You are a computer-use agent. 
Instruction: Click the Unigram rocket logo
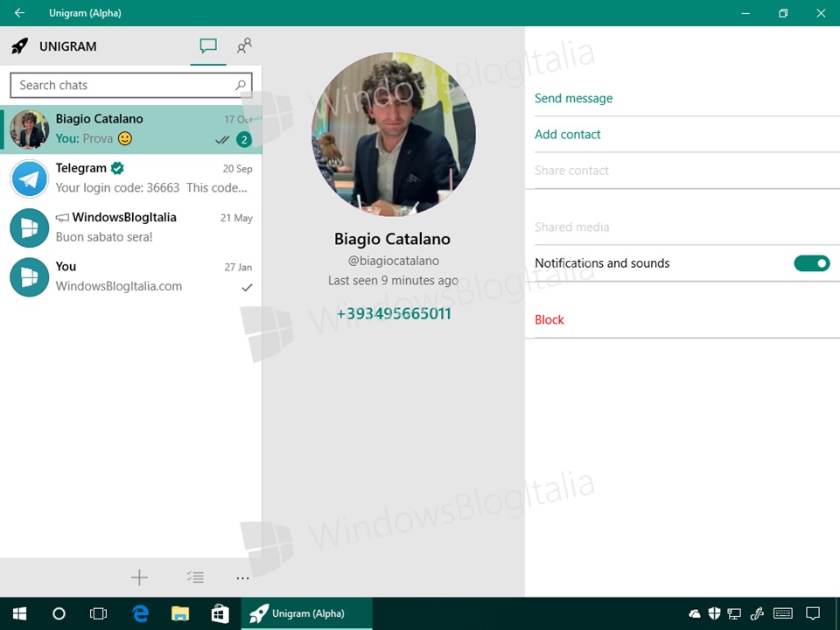[x=20, y=46]
